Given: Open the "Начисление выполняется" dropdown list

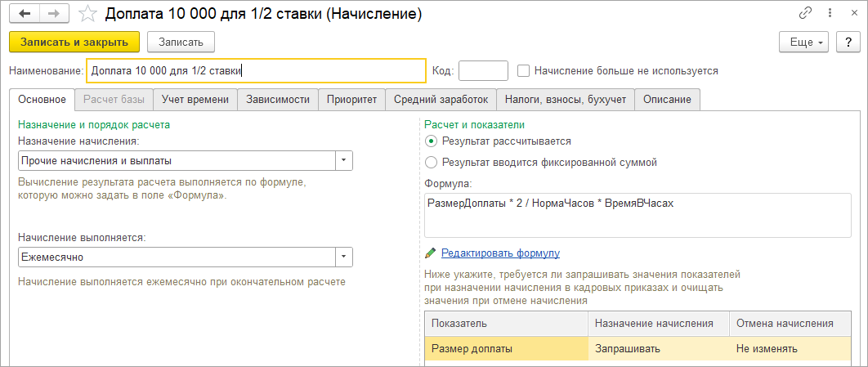Looking at the screenshot, I should tap(344, 257).
